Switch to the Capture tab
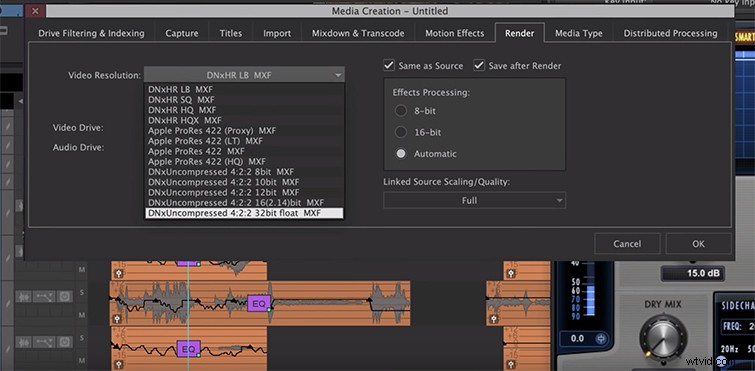This screenshot has width=755, height=371. [182, 33]
